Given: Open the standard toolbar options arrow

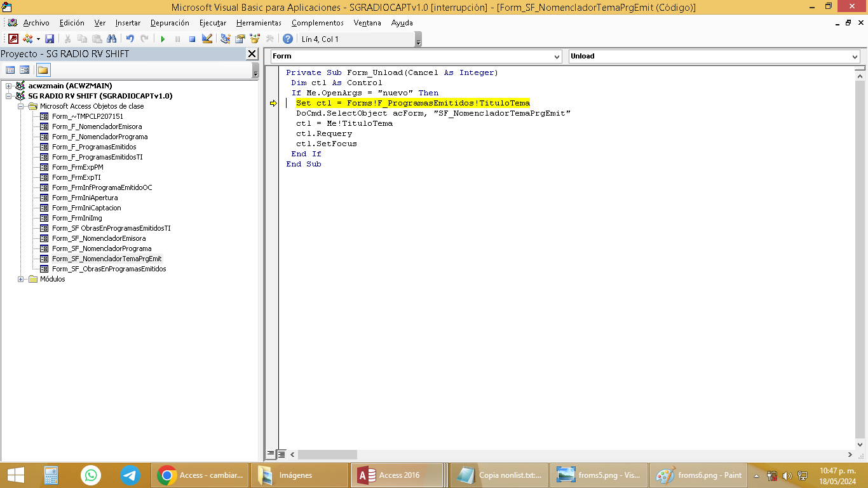Looking at the screenshot, I should click(x=418, y=39).
